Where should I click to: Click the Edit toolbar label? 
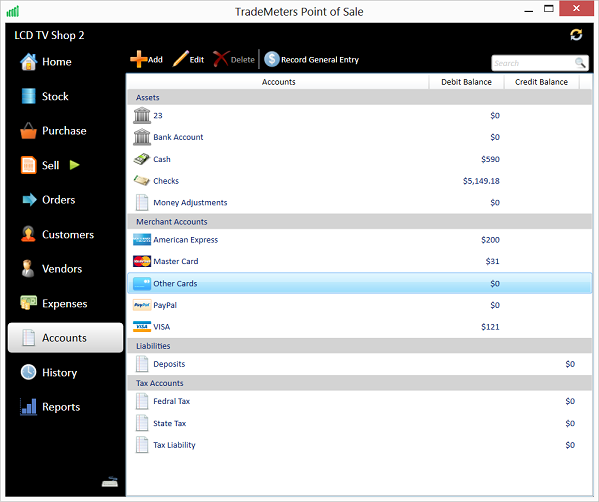(x=196, y=60)
